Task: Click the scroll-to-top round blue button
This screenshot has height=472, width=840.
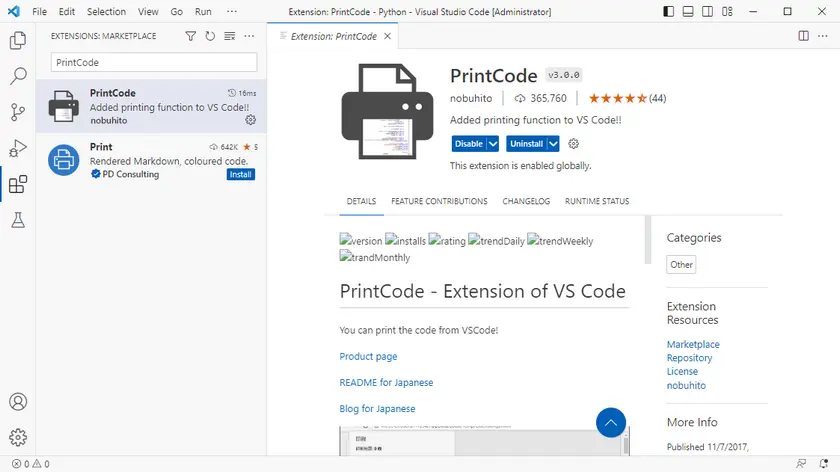Action: click(610, 423)
